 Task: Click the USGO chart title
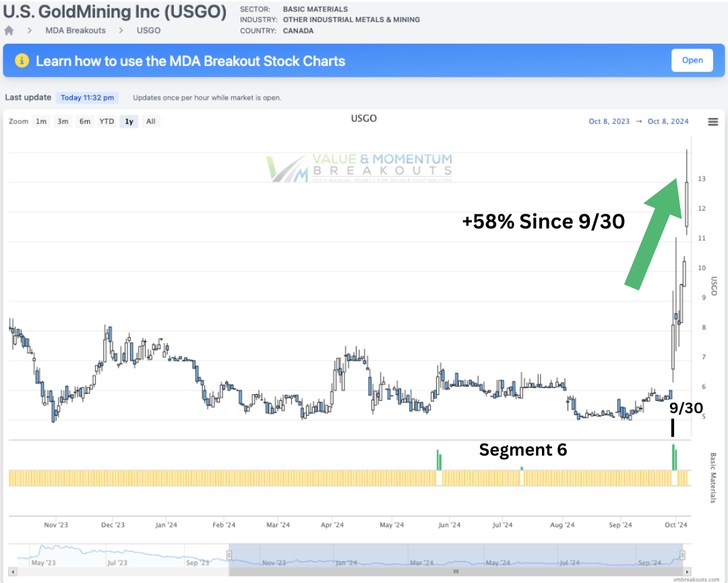point(363,119)
